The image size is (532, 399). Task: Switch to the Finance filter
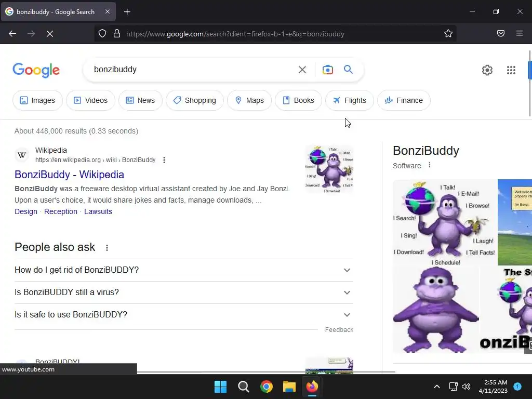tap(404, 100)
